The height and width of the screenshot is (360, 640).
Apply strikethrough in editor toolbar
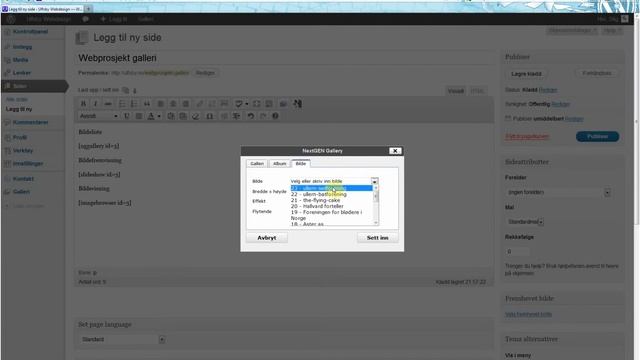point(108,104)
